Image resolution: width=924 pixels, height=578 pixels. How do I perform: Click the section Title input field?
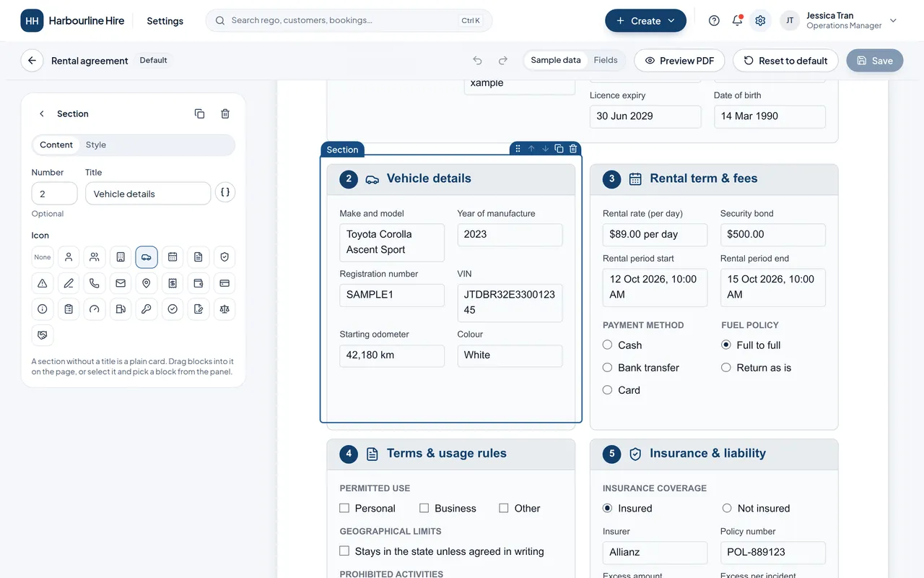[148, 194]
